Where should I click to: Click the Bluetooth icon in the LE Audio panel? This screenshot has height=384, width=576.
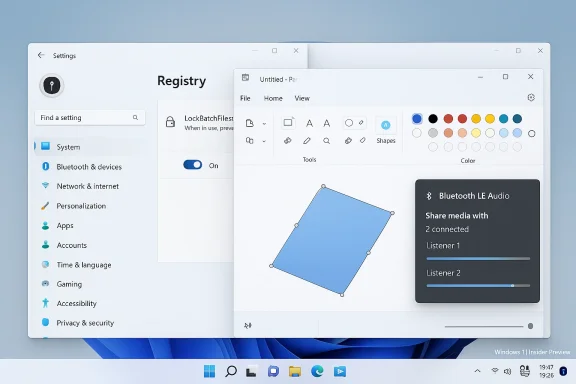pyautogui.click(x=429, y=196)
